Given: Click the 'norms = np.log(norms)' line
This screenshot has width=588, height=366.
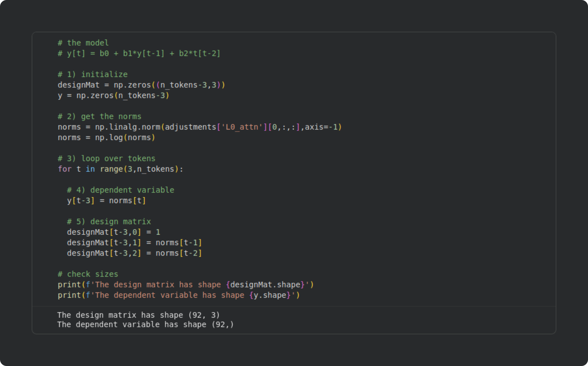Looking at the screenshot, I should click(106, 138).
